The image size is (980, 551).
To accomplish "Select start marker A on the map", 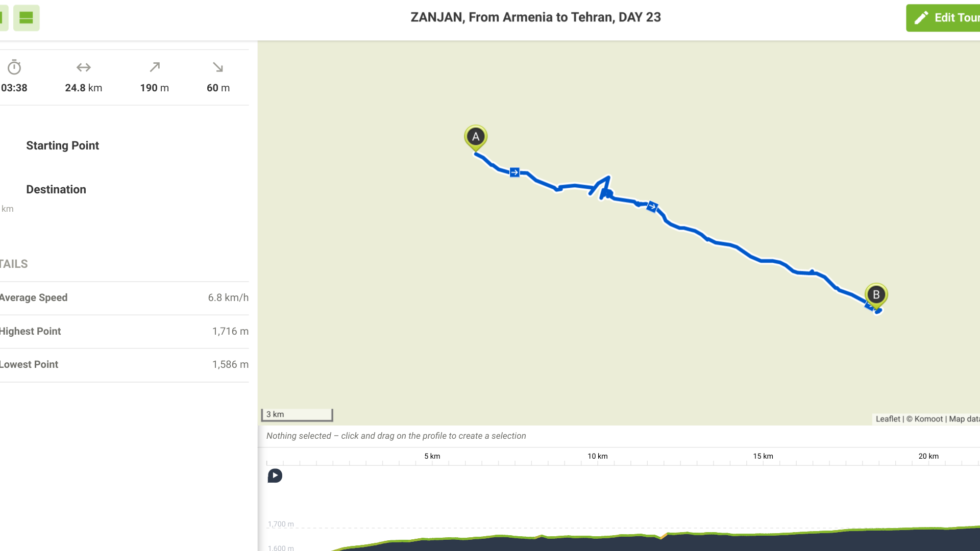I will 476,137.
